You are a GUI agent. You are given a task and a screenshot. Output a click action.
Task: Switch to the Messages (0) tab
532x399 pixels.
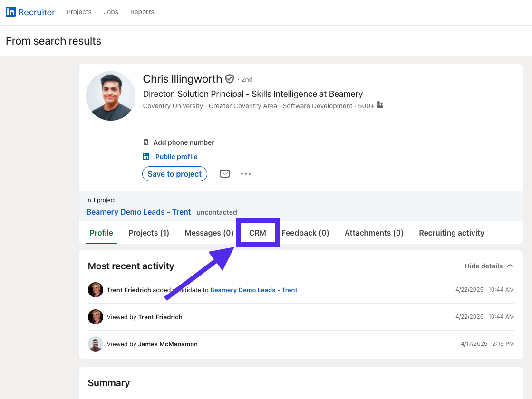[209, 233]
